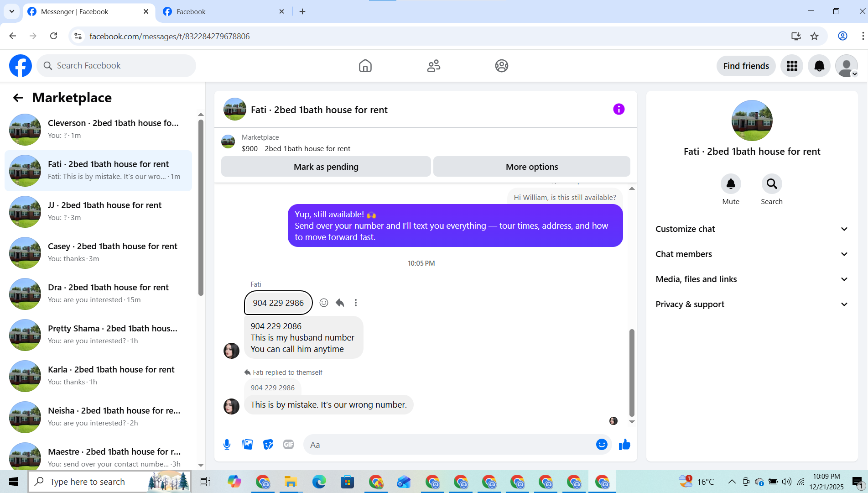The height and width of the screenshot is (493, 868).
Task: Reply to the 904 229 2986 message
Action: (x=340, y=303)
